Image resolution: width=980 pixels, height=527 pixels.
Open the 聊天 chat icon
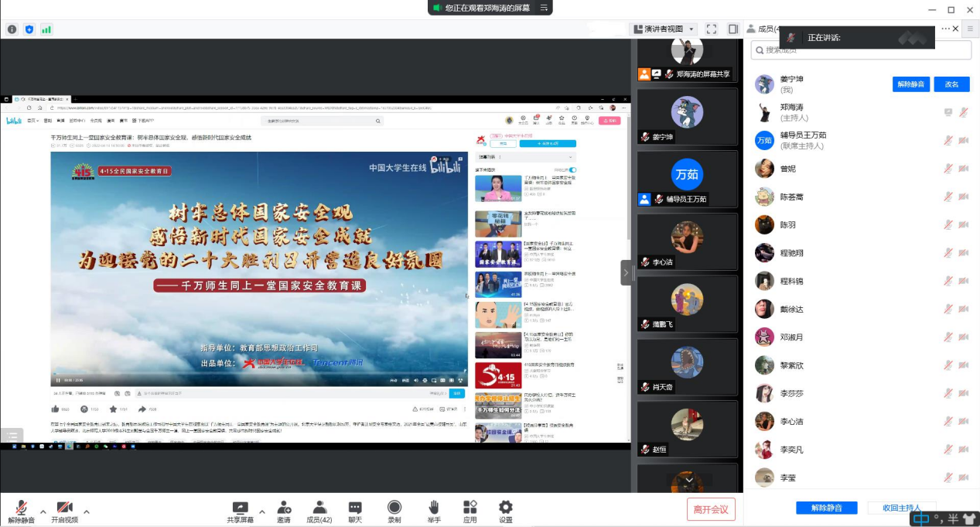pyautogui.click(x=355, y=508)
